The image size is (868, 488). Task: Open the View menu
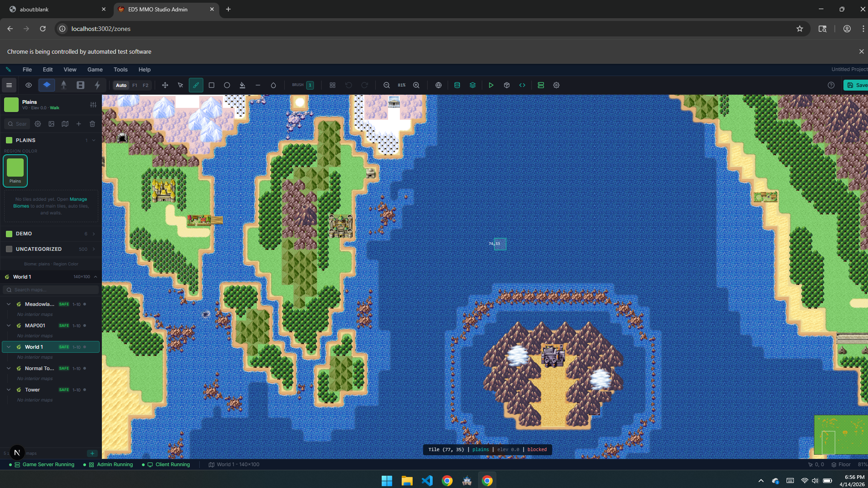click(70, 70)
